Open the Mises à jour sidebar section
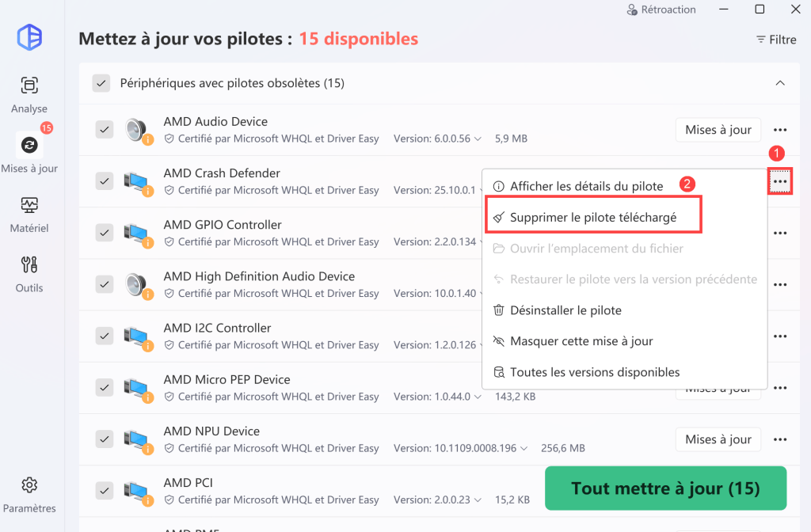811x532 pixels. [x=29, y=154]
